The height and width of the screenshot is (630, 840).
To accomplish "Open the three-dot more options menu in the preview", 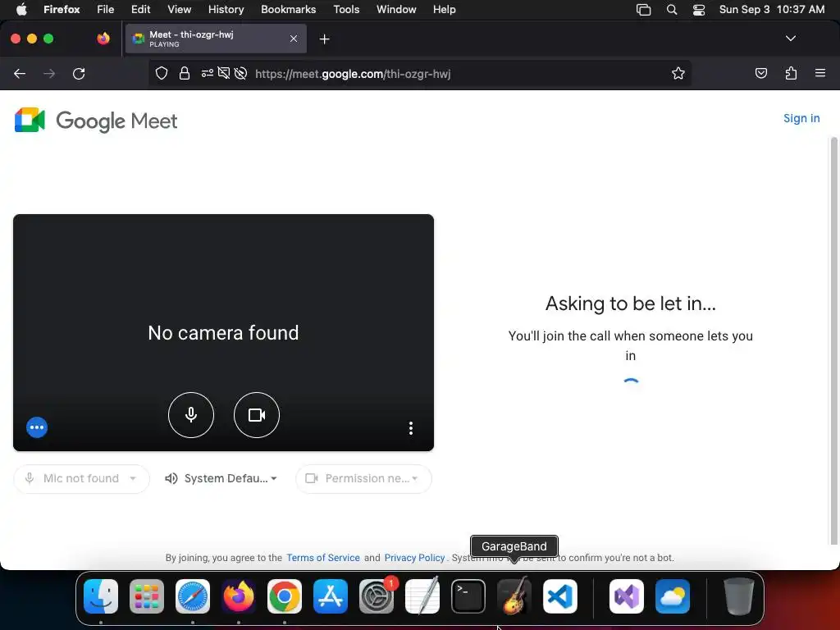I will 411,428.
